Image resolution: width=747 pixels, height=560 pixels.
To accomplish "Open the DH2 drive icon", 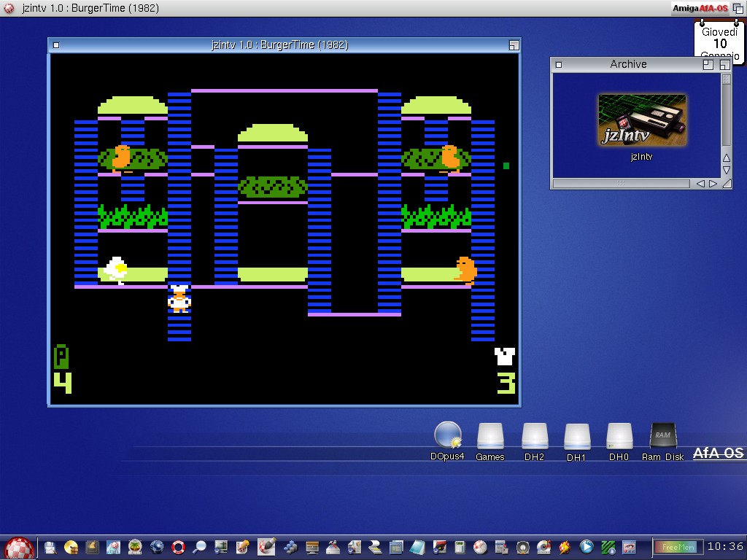I will pyautogui.click(x=534, y=436).
